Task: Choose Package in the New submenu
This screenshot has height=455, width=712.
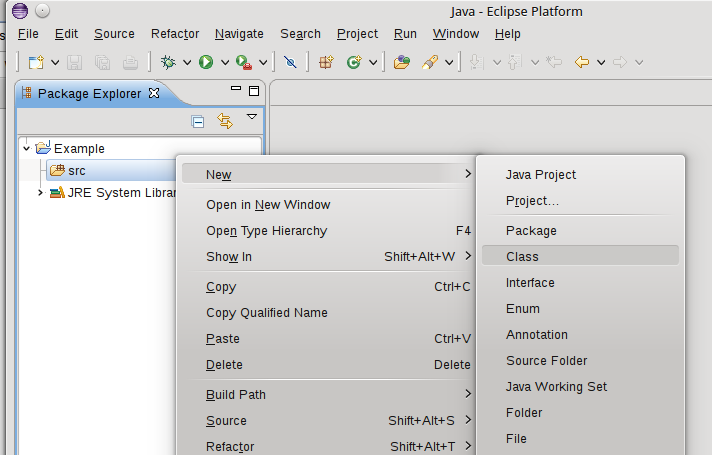Action: (580, 231)
